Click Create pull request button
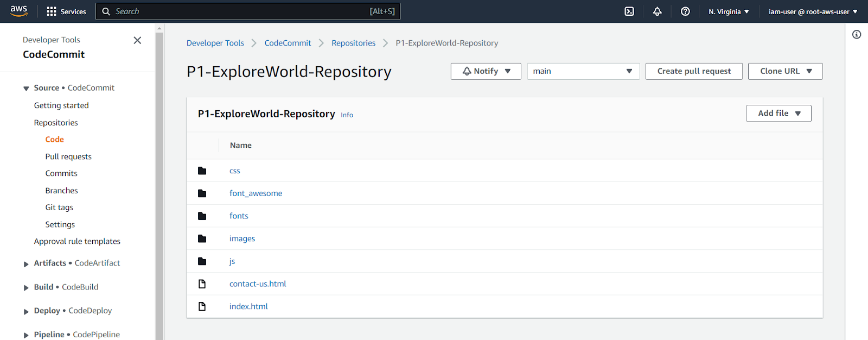Viewport: 868px width, 340px height. [694, 71]
